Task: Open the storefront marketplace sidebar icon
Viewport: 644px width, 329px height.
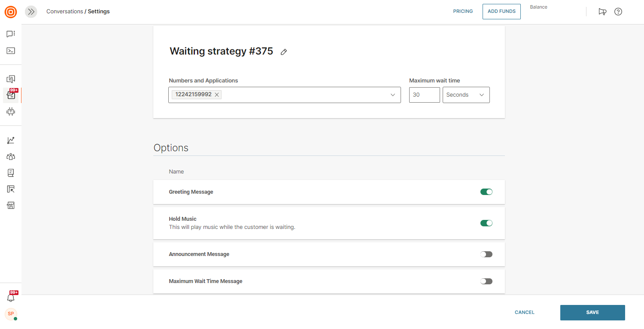Action: [11, 205]
